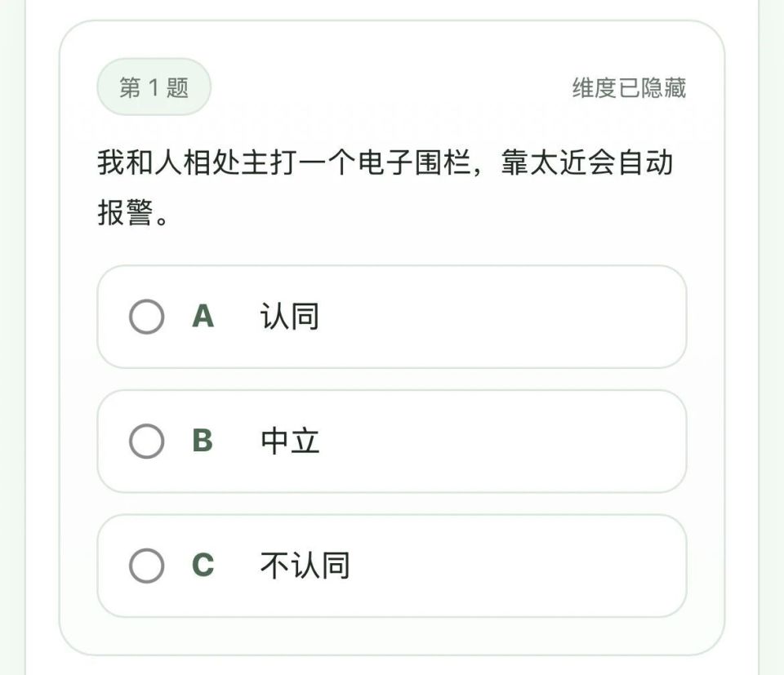Click the 维度已隐藏 label
Viewport: 784px width, 675px height.
coord(631,90)
